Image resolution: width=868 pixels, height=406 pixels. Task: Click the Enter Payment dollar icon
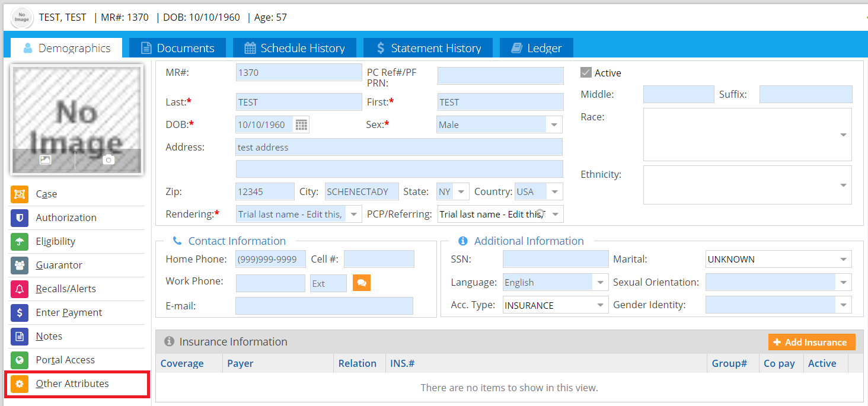pyautogui.click(x=20, y=312)
